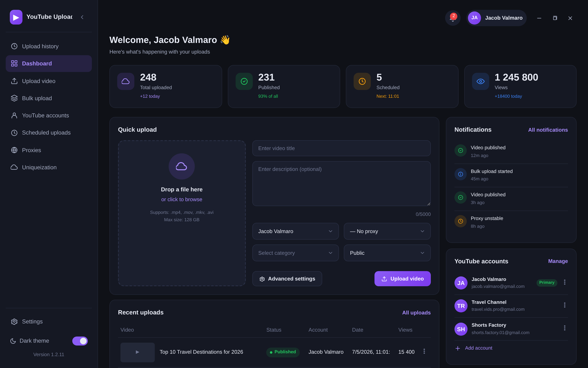
Task: Click the Uniqueization cloud icon
Action: (x=14, y=167)
